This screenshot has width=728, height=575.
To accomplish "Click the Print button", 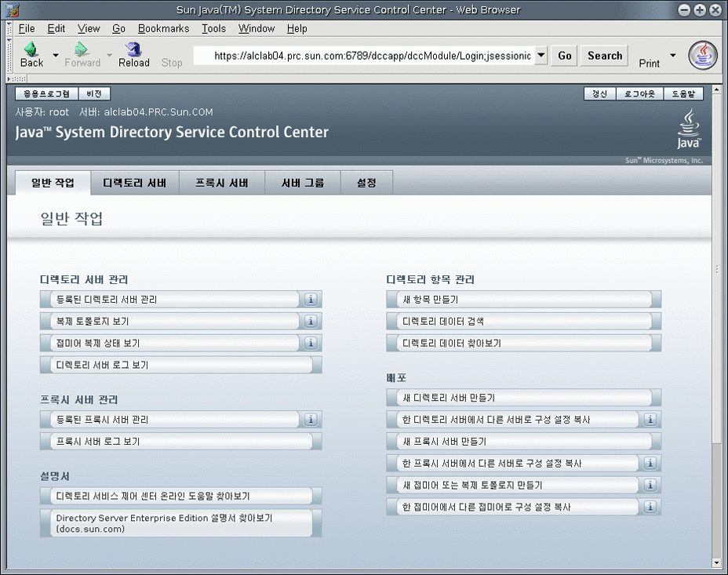I will (649, 63).
